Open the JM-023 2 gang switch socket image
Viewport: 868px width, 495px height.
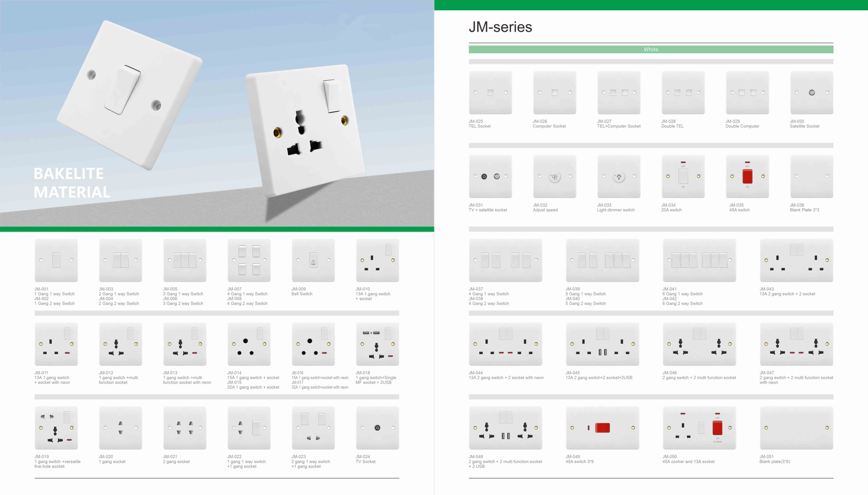[x=313, y=428]
